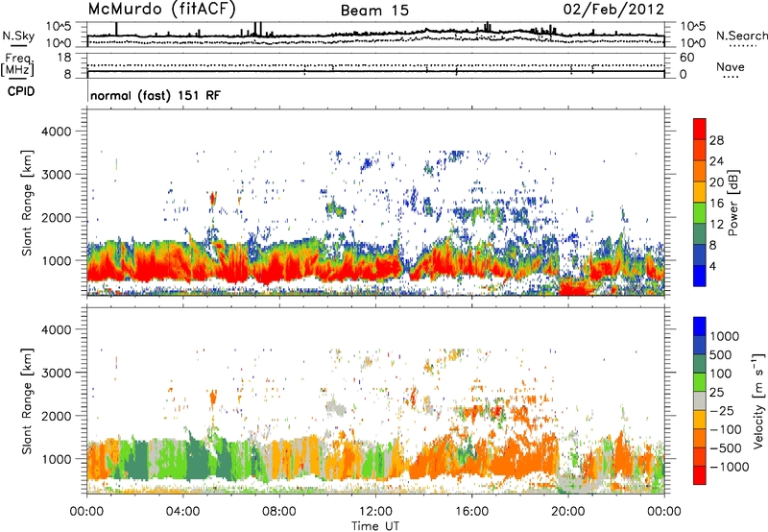
Task: Pick the blue top segment of Velocity colorbar
Action: [700, 326]
